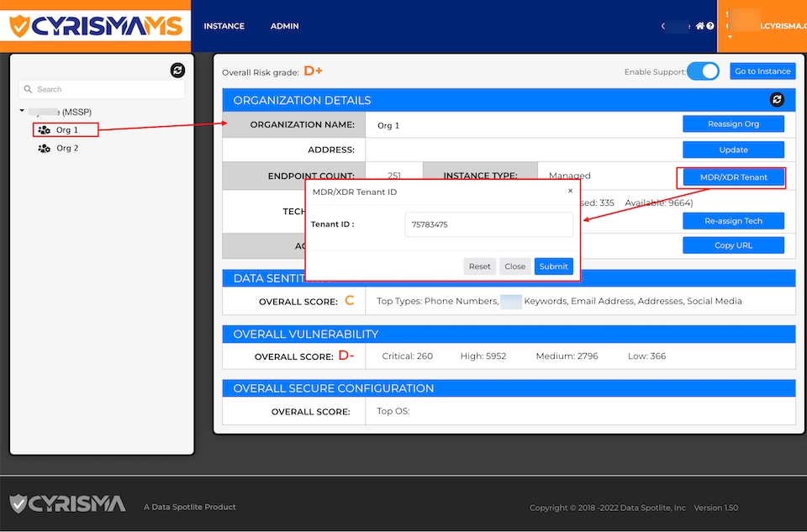
Task: Click the search magnifier icon in sidebar
Action: click(x=28, y=89)
